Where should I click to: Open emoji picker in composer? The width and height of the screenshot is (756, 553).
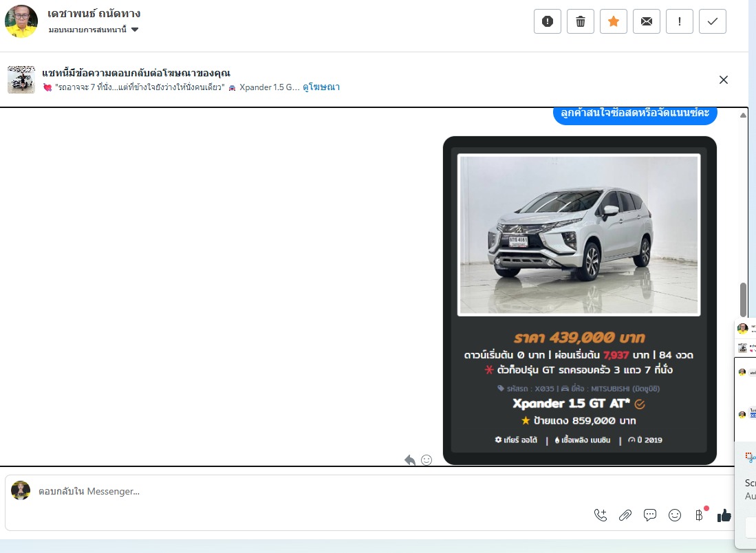tap(675, 515)
